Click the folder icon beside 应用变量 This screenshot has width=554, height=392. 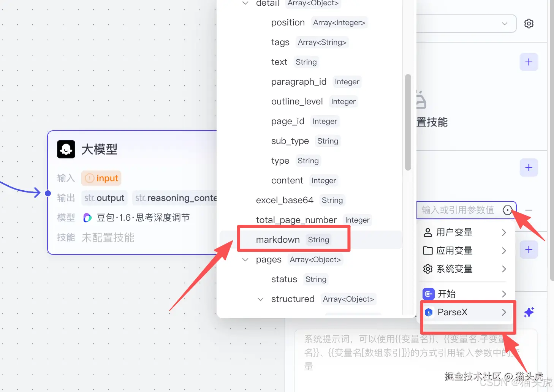[428, 250]
